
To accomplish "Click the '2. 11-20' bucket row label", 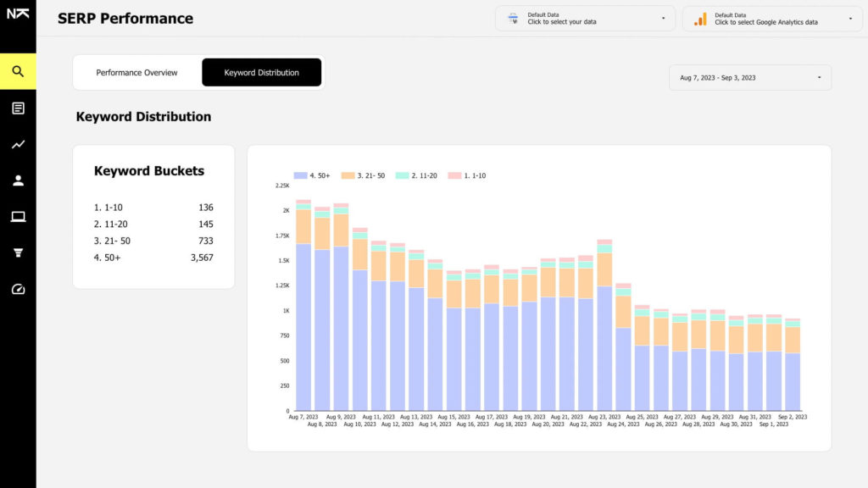I will point(111,224).
